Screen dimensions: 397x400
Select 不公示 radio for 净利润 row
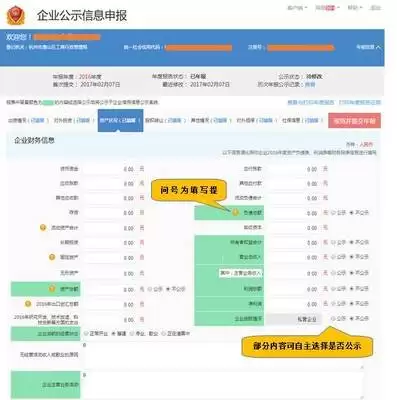[351, 304]
